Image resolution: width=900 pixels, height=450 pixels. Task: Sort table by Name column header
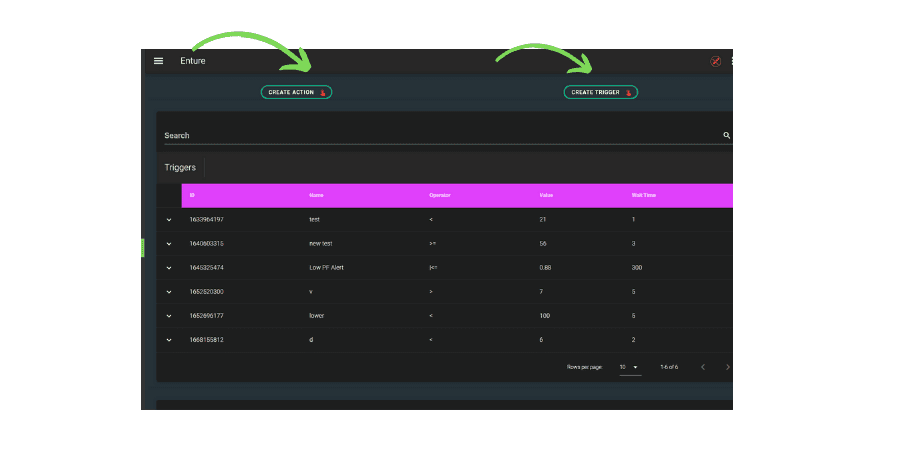click(x=316, y=195)
